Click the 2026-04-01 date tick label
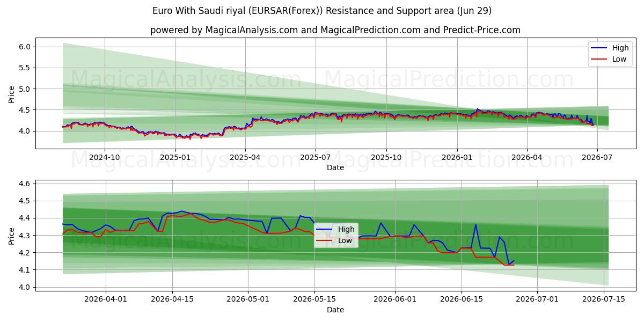 (106, 299)
